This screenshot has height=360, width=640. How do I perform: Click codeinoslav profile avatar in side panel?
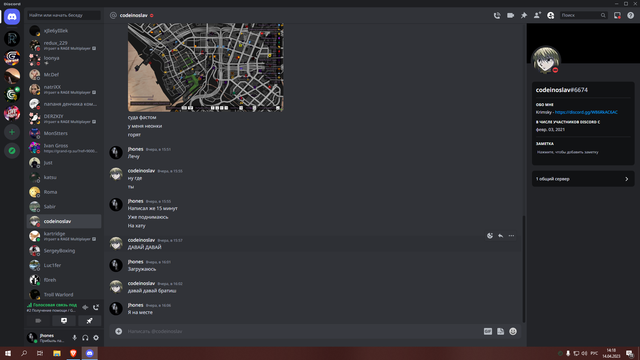546,60
